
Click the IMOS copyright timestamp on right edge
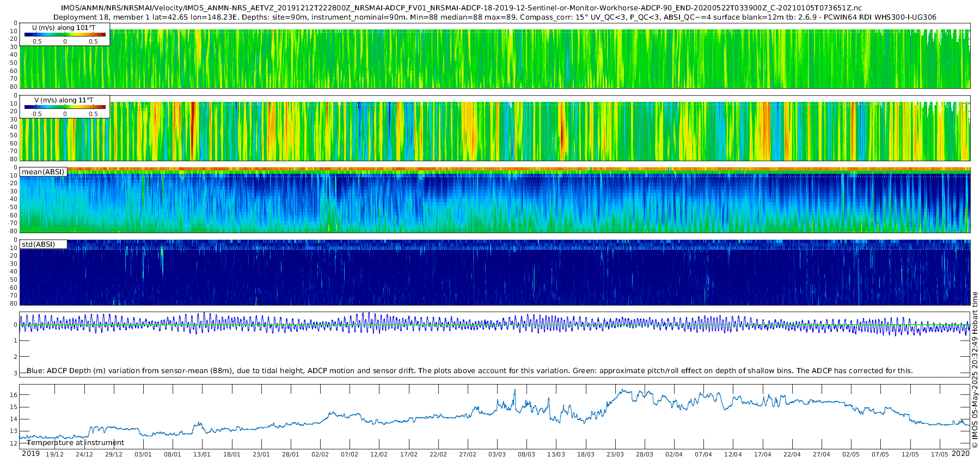click(975, 370)
